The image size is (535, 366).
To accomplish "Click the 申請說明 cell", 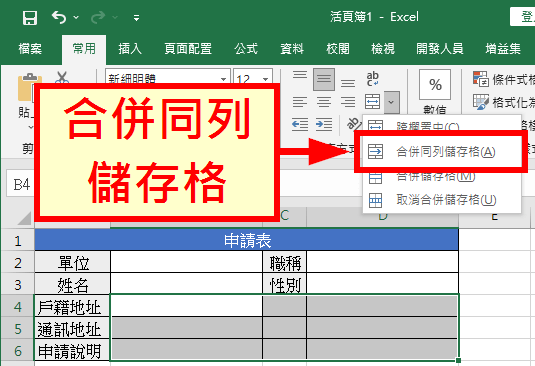I will coord(72,351).
